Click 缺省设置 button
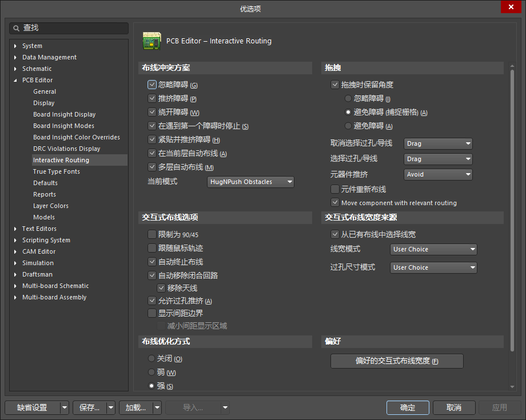This screenshot has height=420, width=526. (x=33, y=407)
